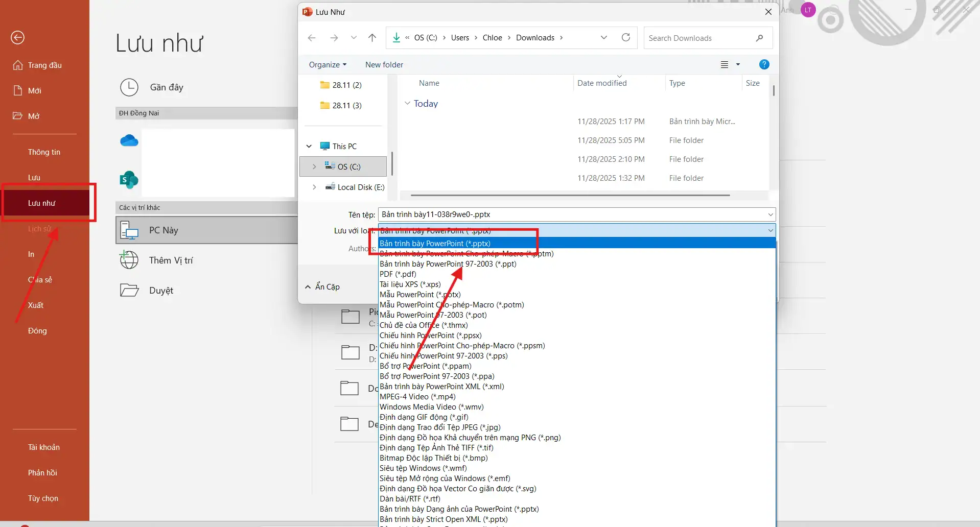
Task: Click the back arrow in PowerPoint sidebar
Action: click(x=17, y=37)
